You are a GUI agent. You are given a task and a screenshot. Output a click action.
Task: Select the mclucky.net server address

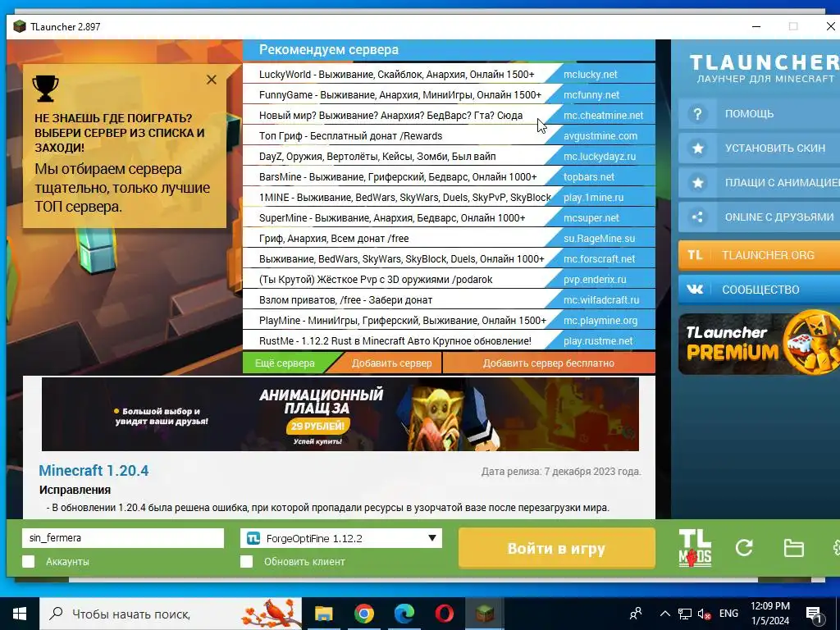[591, 75]
